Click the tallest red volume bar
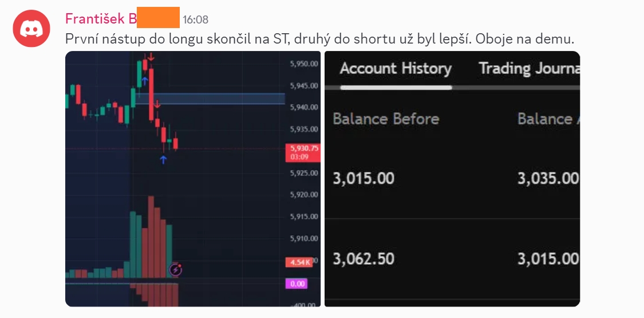This screenshot has width=644, height=318. (x=151, y=237)
